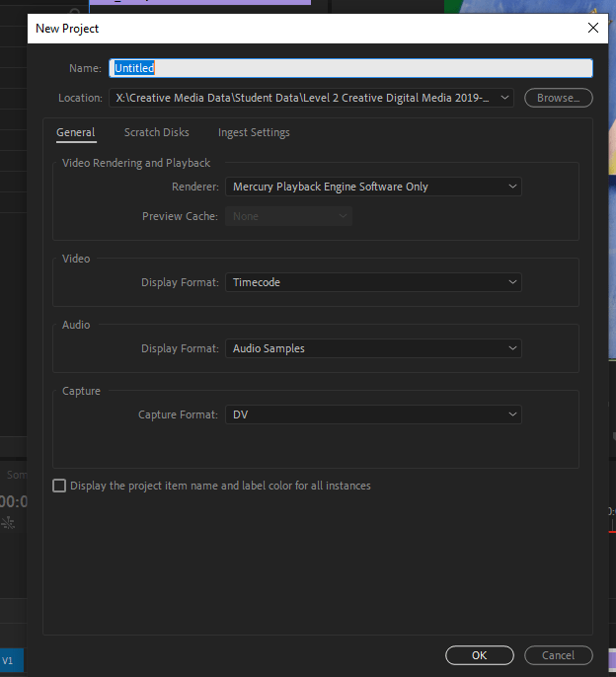Open the Renderer dropdown
616x677 pixels.
click(373, 187)
